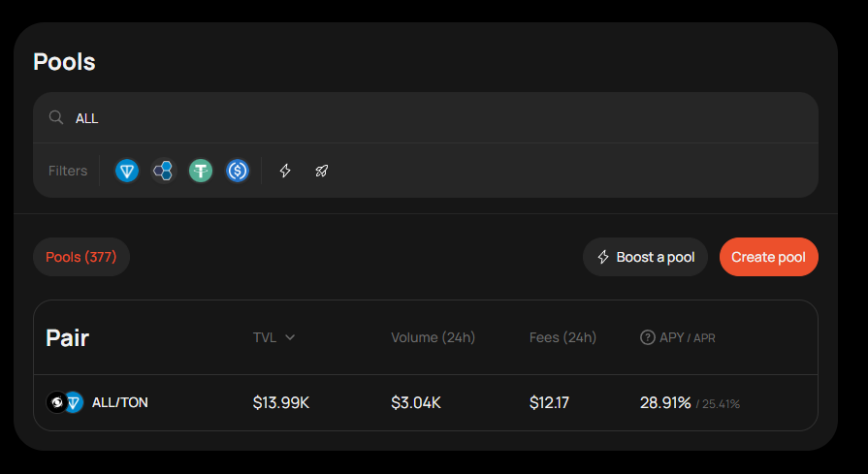Screen dimensions: 868x474
Task: Sort by the Volume (24h) column
Action: click(433, 337)
